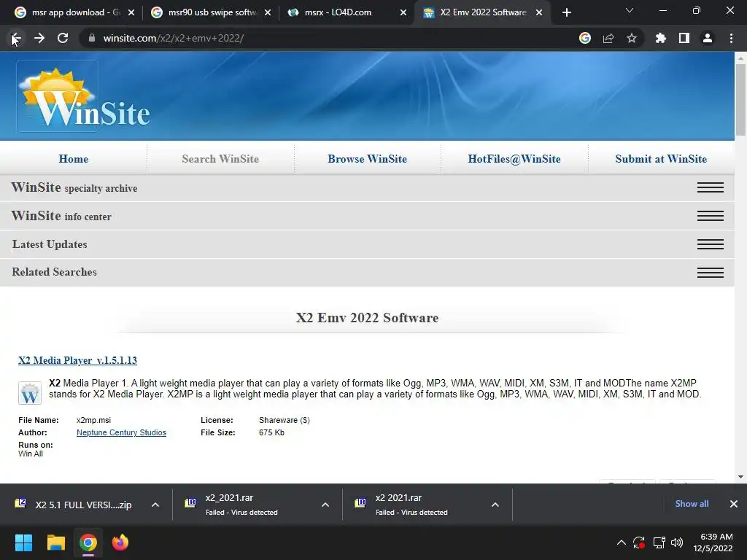Image resolution: width=747 pixels, height=560 pixels.
Task: Open Search WinSite navigation item
Action: point(220,159)
